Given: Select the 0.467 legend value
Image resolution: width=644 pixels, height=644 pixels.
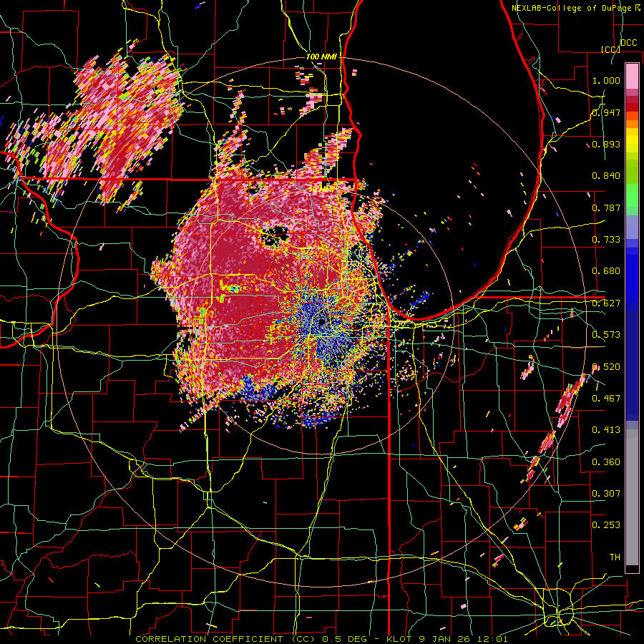Looking at the screenshot, I should pyautogui.click(x=606, y=399).
